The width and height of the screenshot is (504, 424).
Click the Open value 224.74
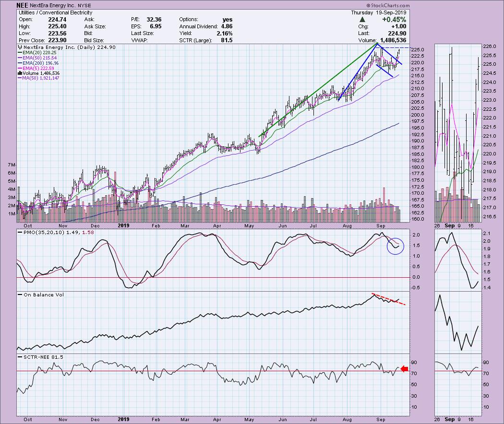coord(57,20)
